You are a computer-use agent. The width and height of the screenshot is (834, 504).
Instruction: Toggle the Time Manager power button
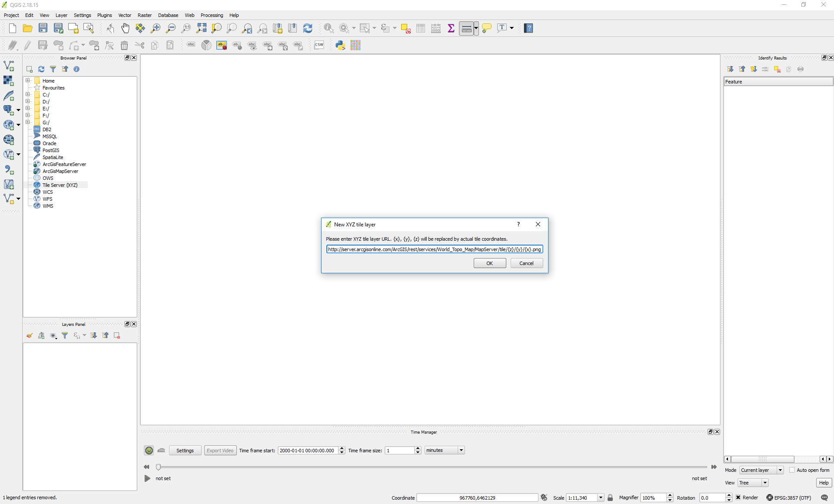pos(149,451)
